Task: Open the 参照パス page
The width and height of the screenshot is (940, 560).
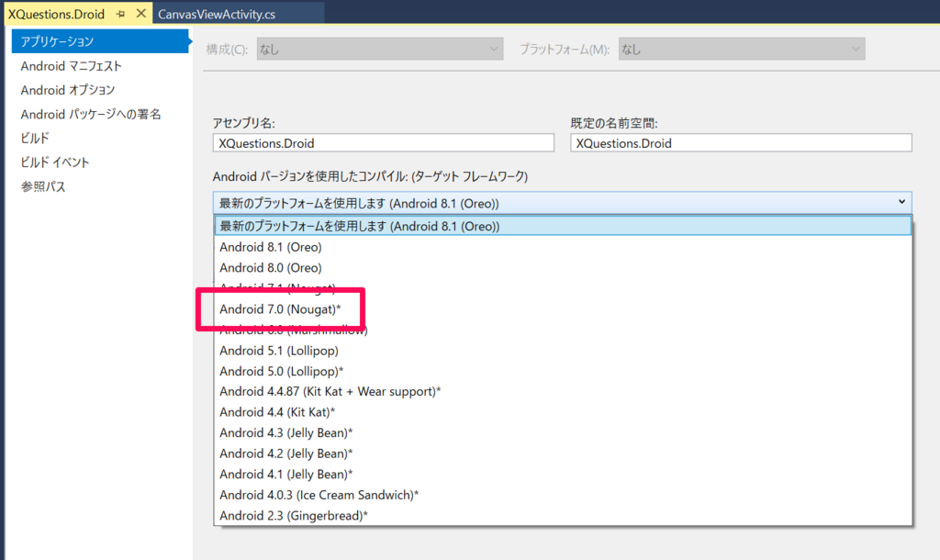Action: coord(42,186)
